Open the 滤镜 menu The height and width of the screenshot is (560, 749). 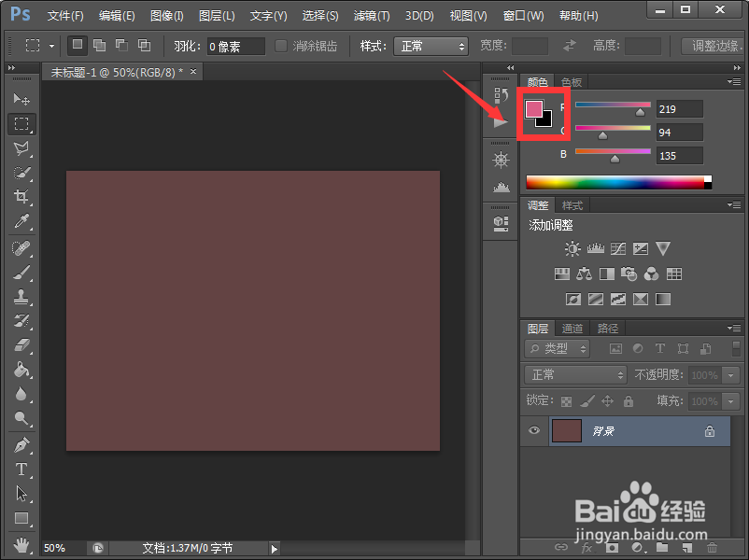click(x=371, y=15)
